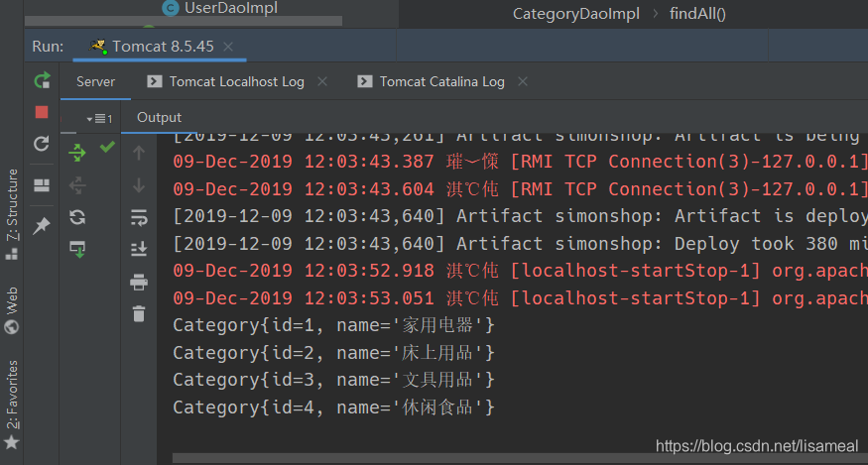868x465 pixels.
Task: Open the 2: Favorites tool window
Action: 12,405
